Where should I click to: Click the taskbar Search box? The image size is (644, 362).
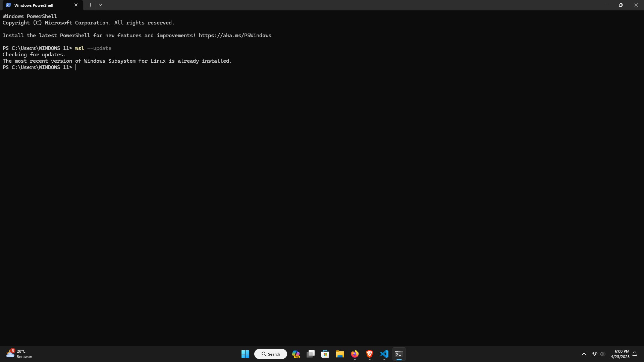pyautogui.click(x=271, y=354)
